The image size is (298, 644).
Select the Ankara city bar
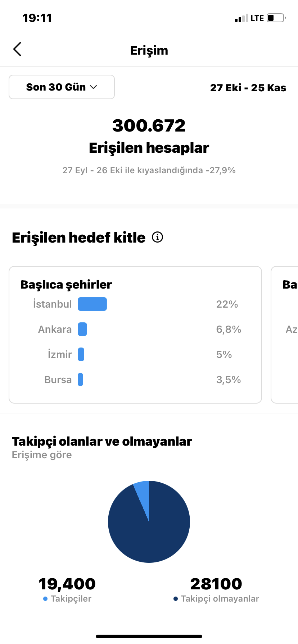coord(82,329)
